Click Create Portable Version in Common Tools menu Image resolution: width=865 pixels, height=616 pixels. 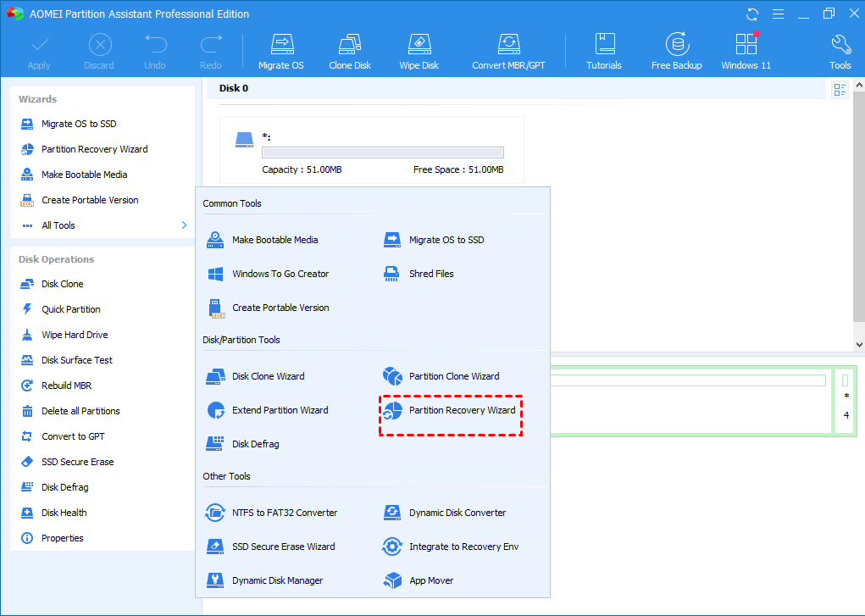pos(268,308)
